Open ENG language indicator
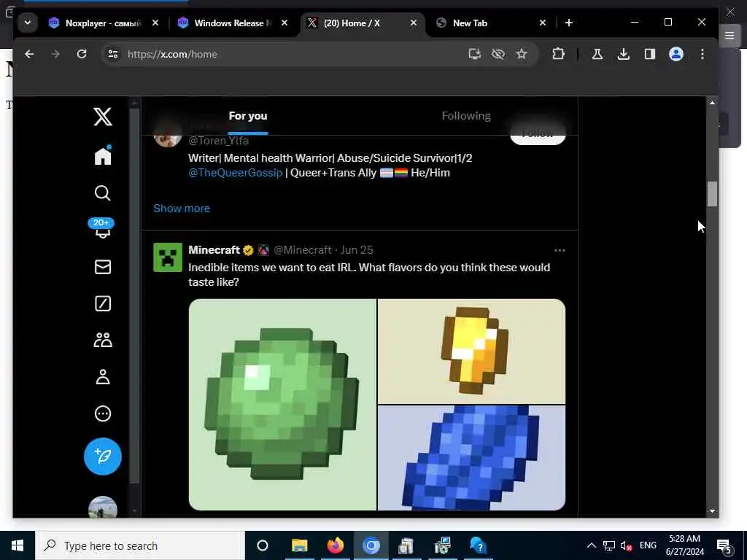 pyautogui.click(x=648, y=545)
